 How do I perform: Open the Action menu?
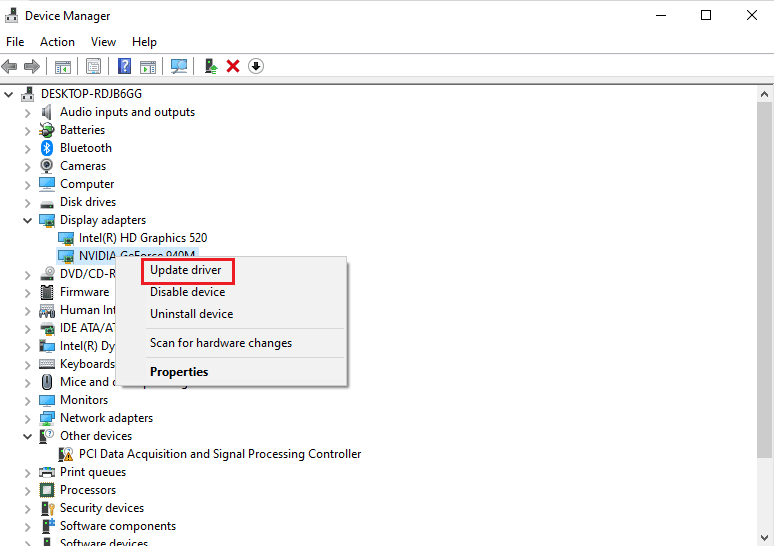[x=57, y=42]
